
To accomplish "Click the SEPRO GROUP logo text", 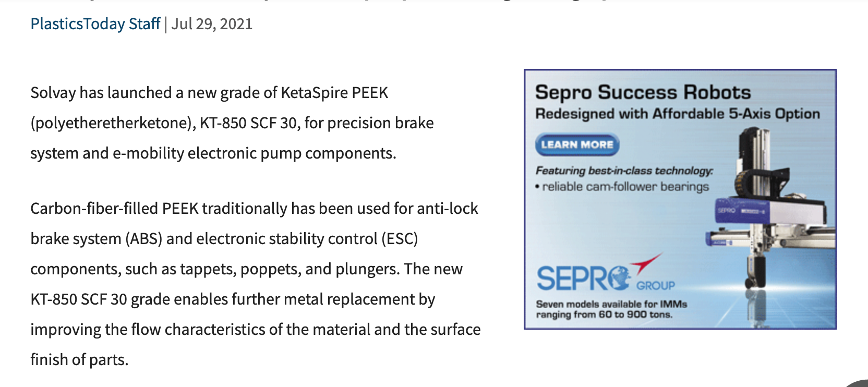I will point(606,278).
